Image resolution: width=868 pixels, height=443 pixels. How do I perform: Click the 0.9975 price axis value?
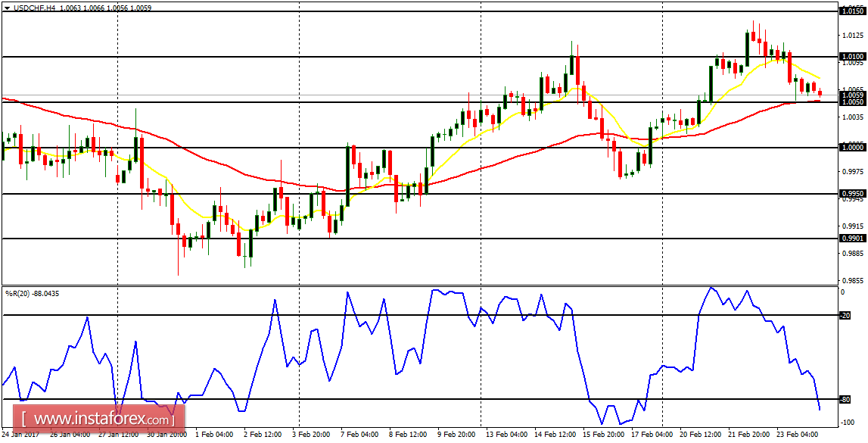853,172
